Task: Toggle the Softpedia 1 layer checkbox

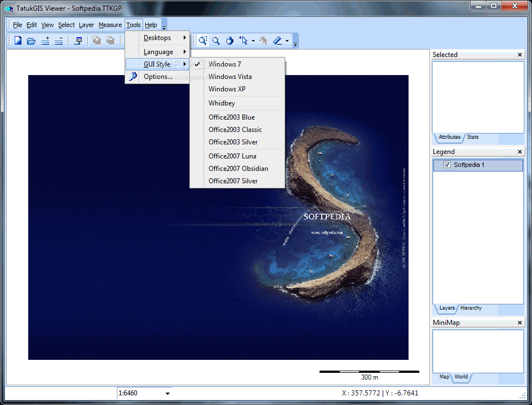Action: click(447, 165)
